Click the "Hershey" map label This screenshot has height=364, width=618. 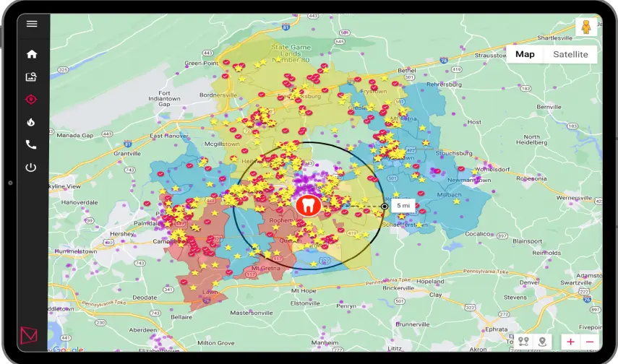121,233
